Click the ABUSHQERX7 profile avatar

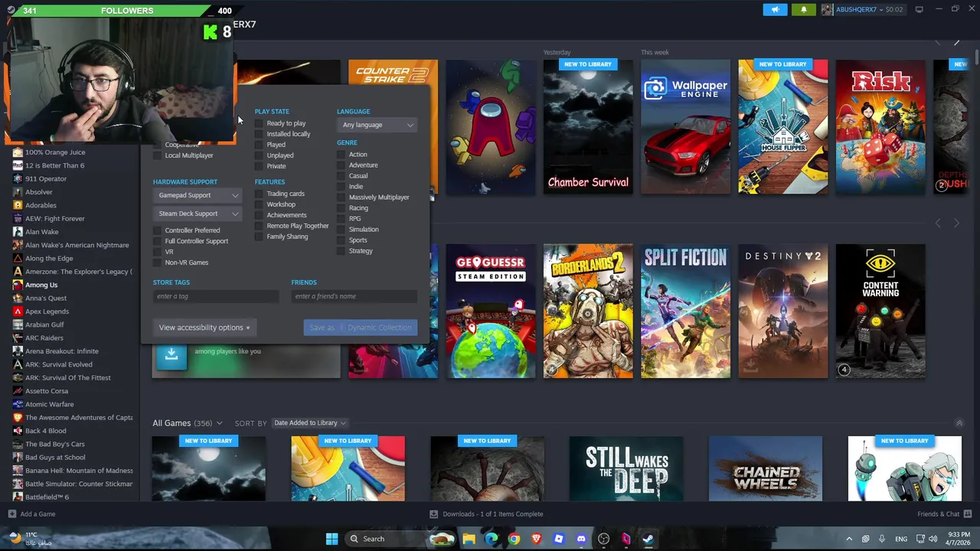point(827,9)
